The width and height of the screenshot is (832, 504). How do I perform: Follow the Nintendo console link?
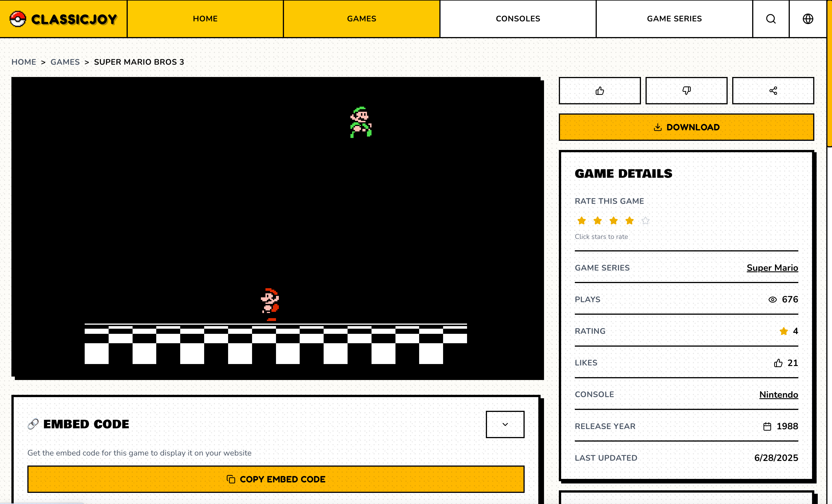(x=779, y=395)
